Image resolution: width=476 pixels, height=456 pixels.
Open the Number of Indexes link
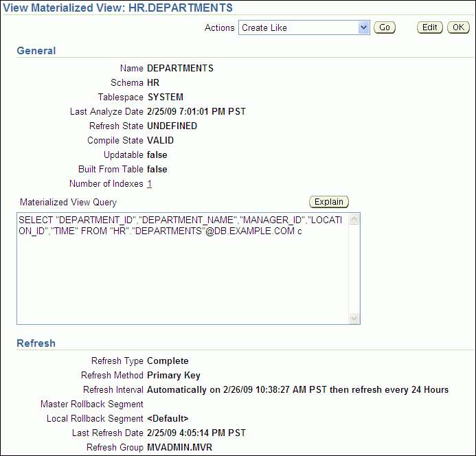pos(150,184)
